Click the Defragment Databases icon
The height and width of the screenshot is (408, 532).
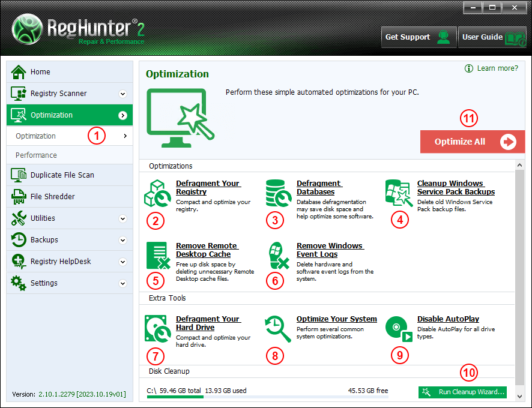pos(278,193)
